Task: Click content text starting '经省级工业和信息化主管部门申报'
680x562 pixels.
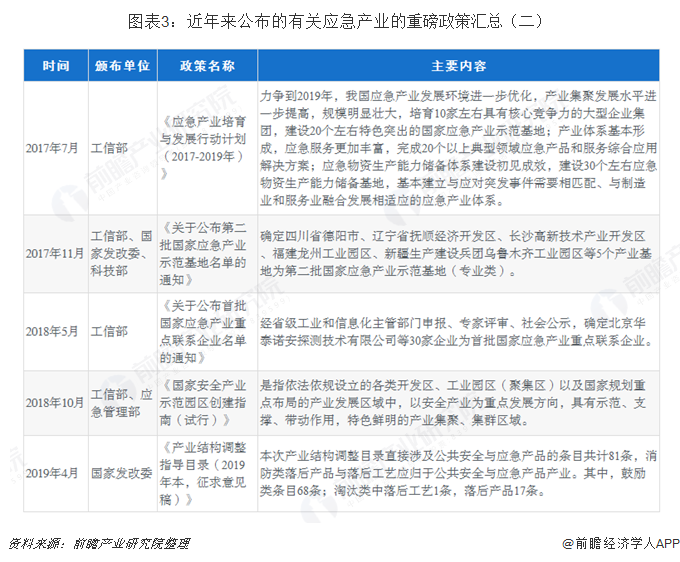Action: (x=457, y=332)
